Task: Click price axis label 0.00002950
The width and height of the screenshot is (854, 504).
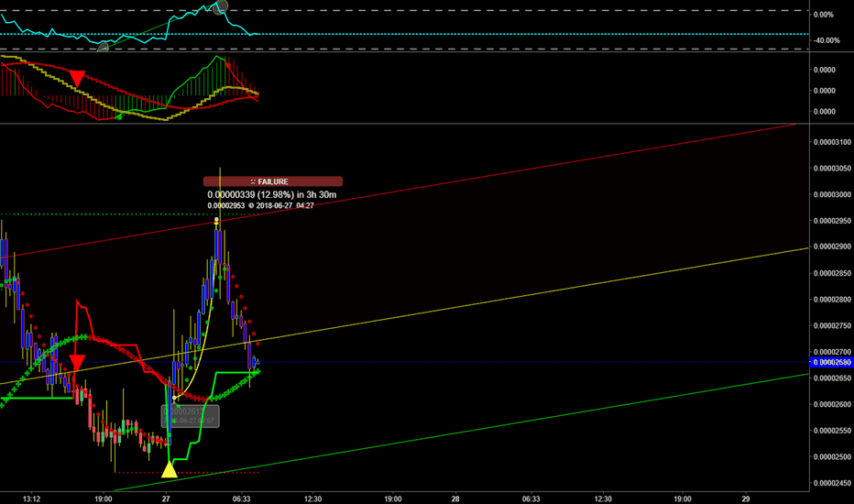Action: 832,221
